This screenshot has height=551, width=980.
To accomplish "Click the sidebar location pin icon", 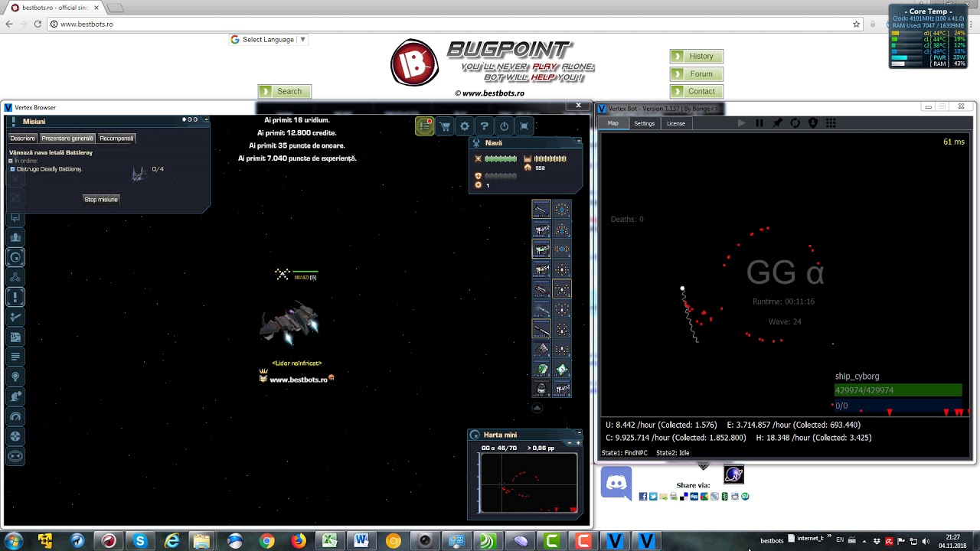I will click(15, 377).
